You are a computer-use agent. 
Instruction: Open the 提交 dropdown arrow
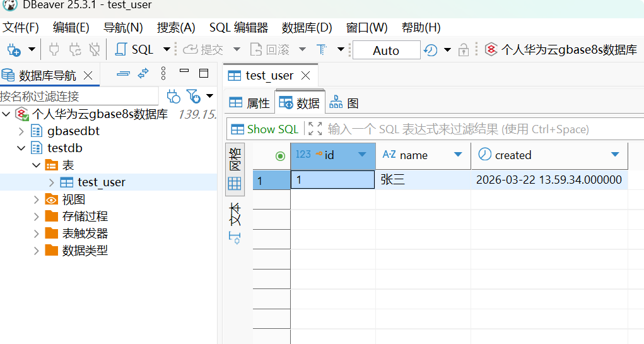[x=237, y=50]
